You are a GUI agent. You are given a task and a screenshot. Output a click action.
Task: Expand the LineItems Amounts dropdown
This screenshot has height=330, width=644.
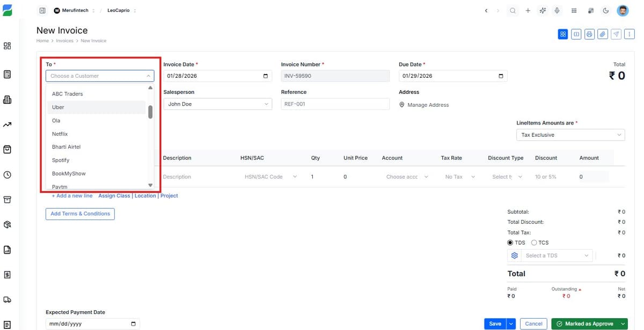pyautogui.click(x=570, y=135)
